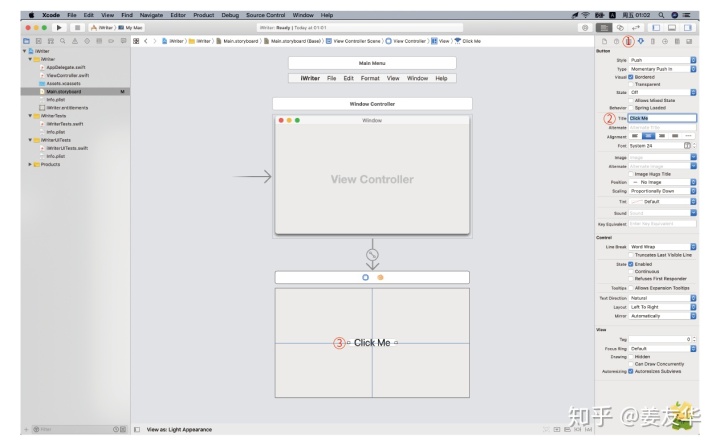Open the related items grid menu
The height and width of the screenshot is (446, 720).
point(136,41)
